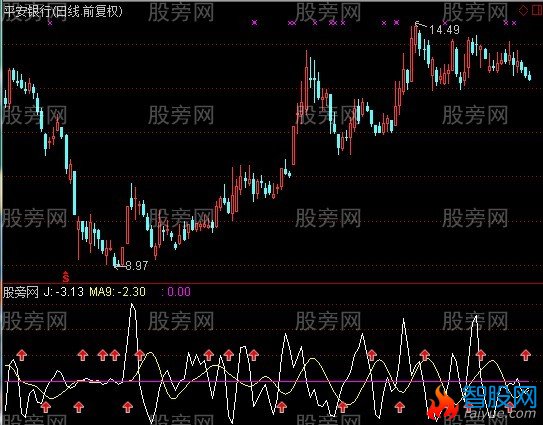This screenshot has width=543, height=425.
Task: Click the 14.49 high price label
Action: [x=444, y=29]
